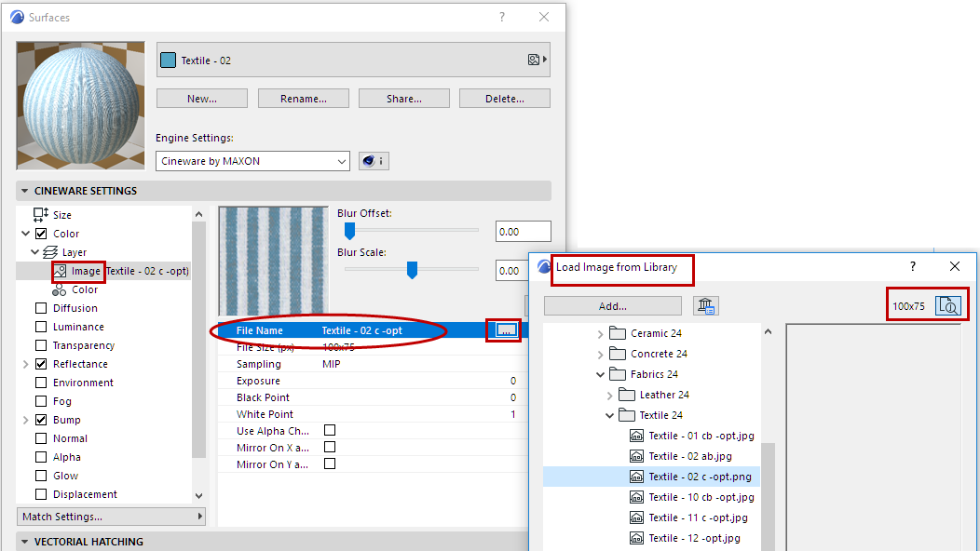Collapse the Textile 24 folder
This screenshot has width=980, height=551.
coord(609,415)
